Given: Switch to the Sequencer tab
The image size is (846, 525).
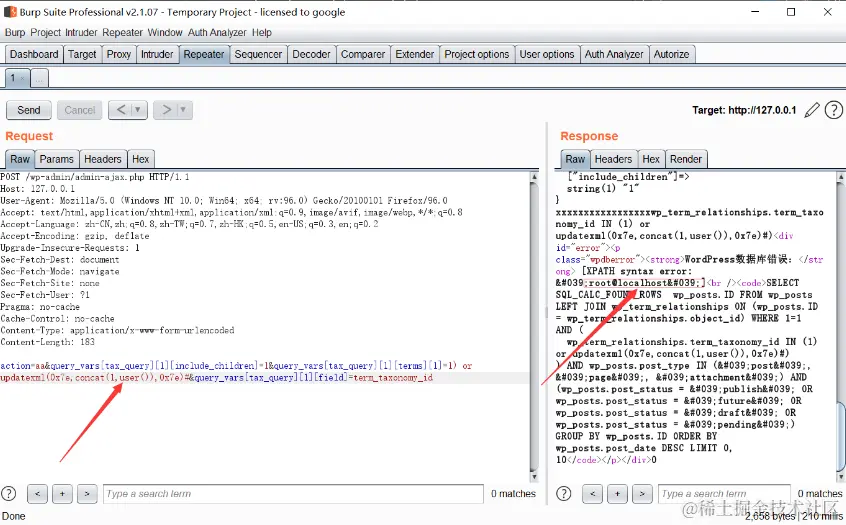Looking at the screenshot, I should click(258, 54).
